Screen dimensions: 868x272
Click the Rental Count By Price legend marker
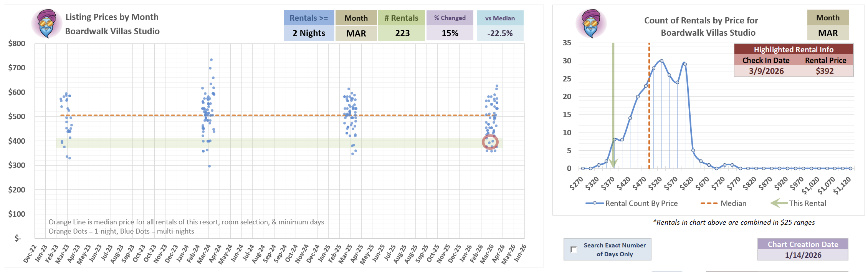click(594, 203)
